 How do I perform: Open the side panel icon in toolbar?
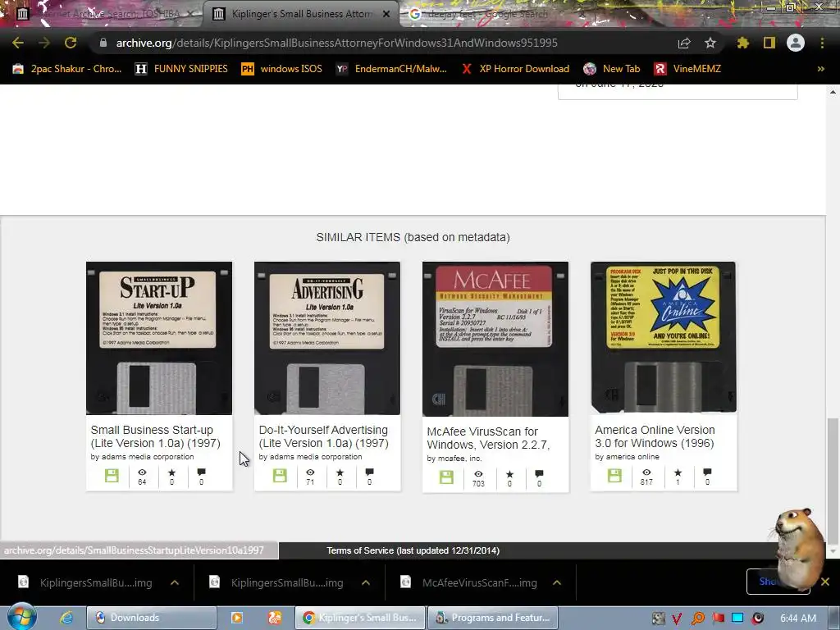[769, 43]
